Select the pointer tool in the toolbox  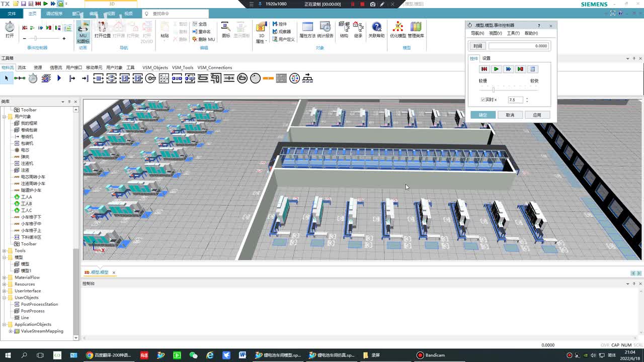7,78
